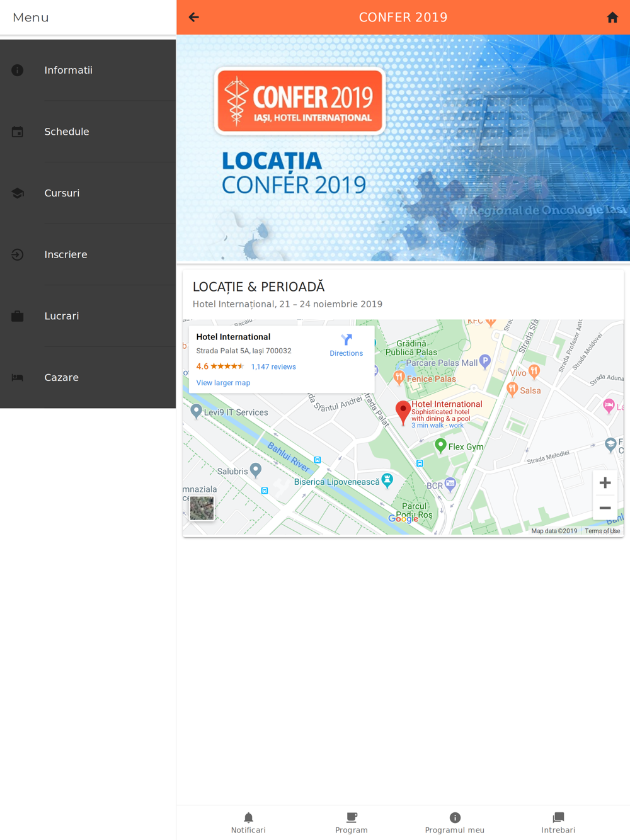Select the BCR bank marker

pos(450,484)
